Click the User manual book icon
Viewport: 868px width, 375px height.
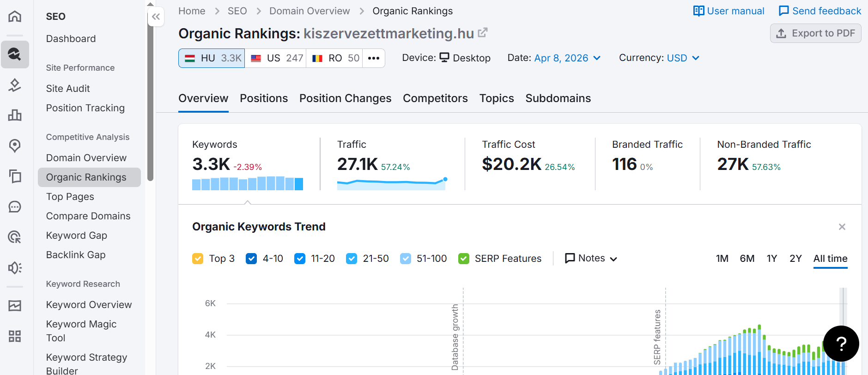click(x=698, y=11)
